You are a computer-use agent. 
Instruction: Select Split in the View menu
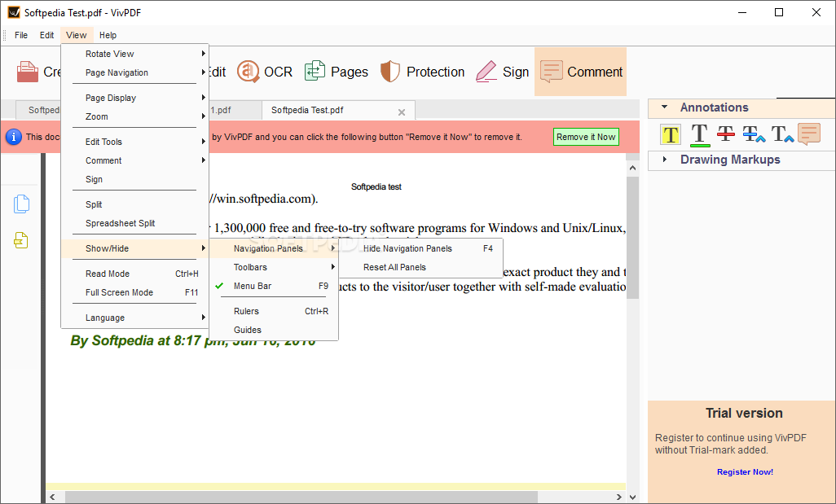point(135,204)
